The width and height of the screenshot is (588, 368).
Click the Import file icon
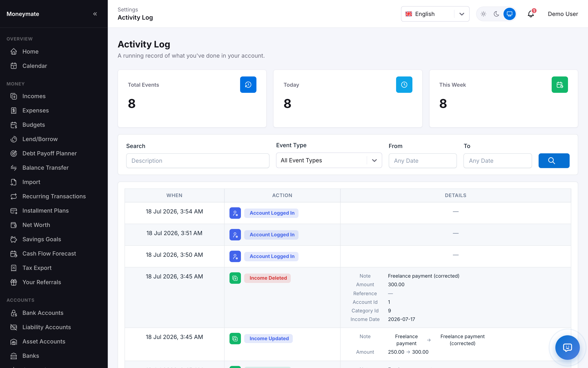[x=14, y=182]
